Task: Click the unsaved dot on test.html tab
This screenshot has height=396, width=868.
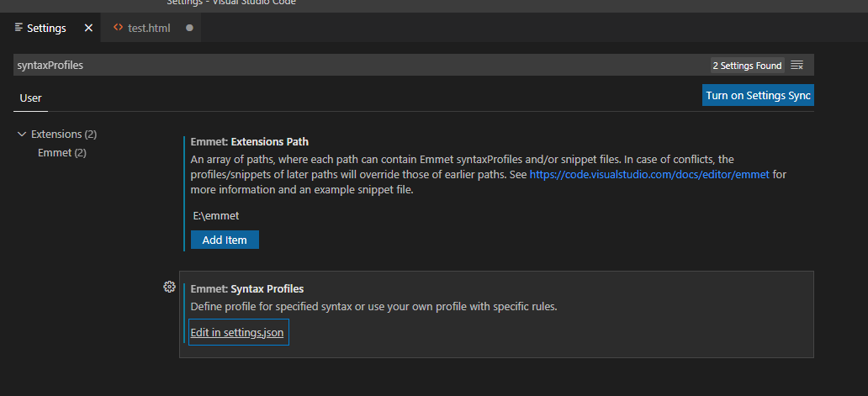Action: (x=189, y=28)
